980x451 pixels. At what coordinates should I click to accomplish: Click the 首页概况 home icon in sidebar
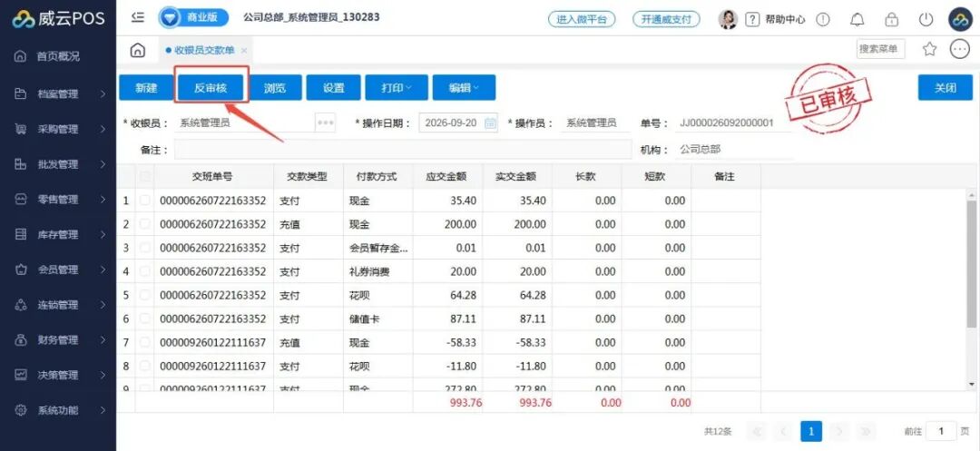pos(21,56)
